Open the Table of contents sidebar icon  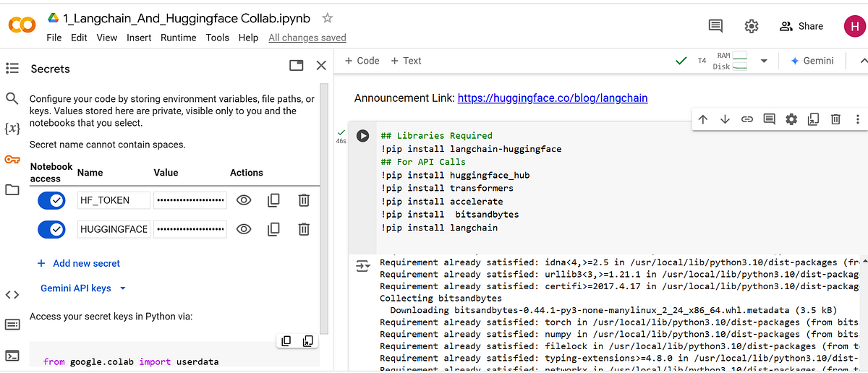[x=12, y=69]
